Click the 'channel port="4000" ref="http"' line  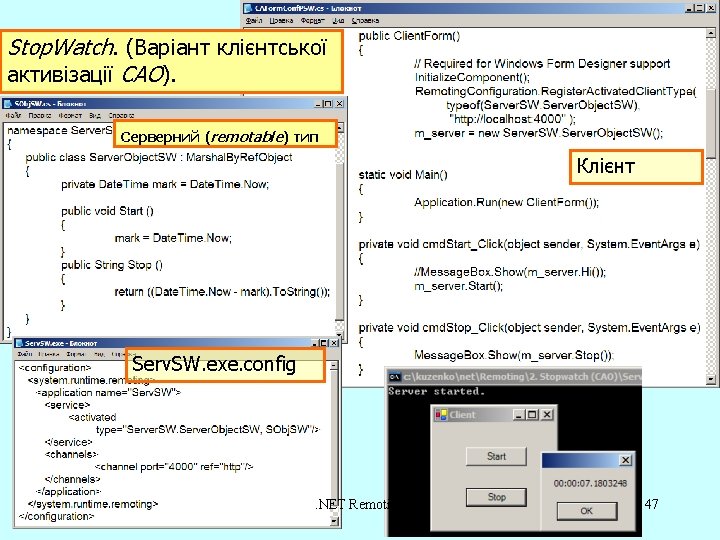174,467
